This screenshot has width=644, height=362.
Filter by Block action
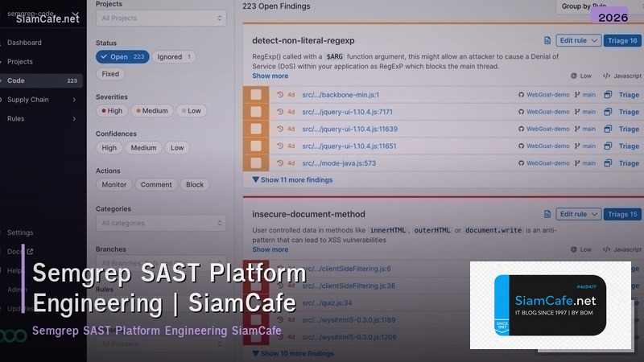coord(195,185)
